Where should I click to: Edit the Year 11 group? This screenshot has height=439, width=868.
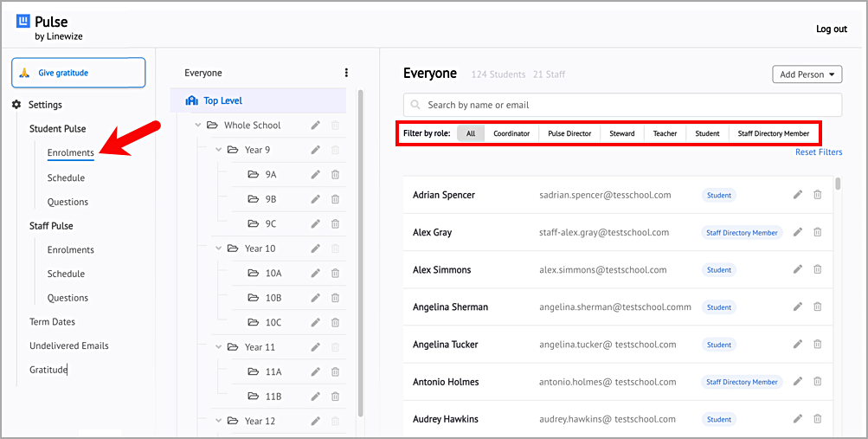coord(316,347)
